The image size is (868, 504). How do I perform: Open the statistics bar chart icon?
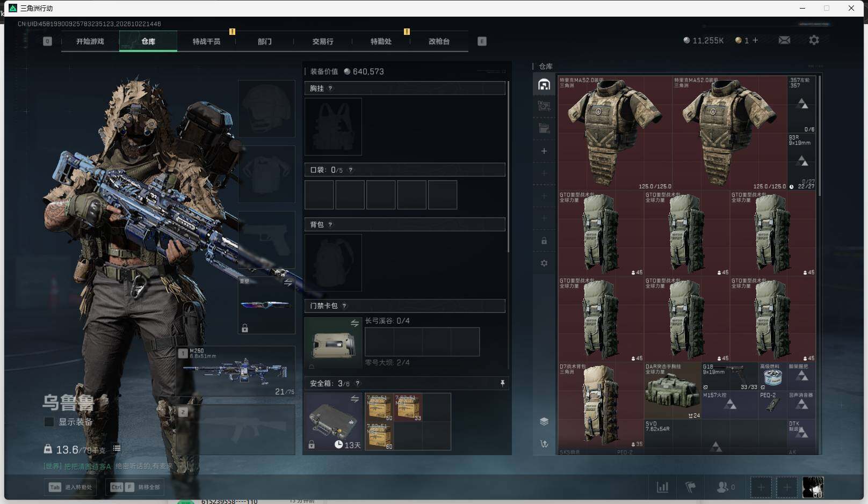[663, 487]
